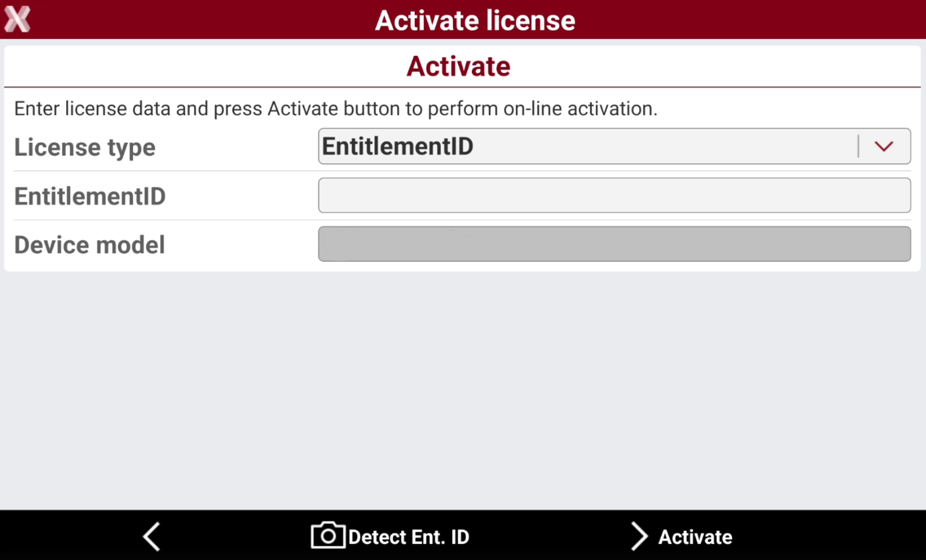926x560 pixels.
Task: Click the 'Device model' label
Action: [89, 245]
